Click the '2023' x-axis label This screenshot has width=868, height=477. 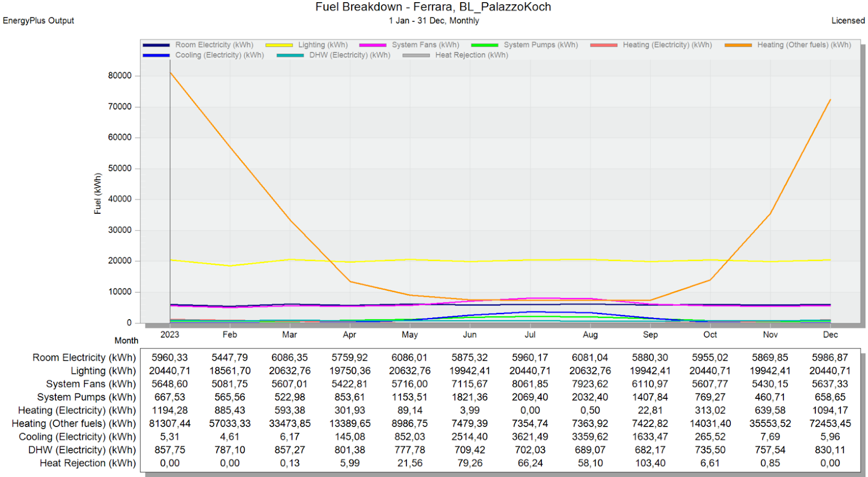click(170, 334)
